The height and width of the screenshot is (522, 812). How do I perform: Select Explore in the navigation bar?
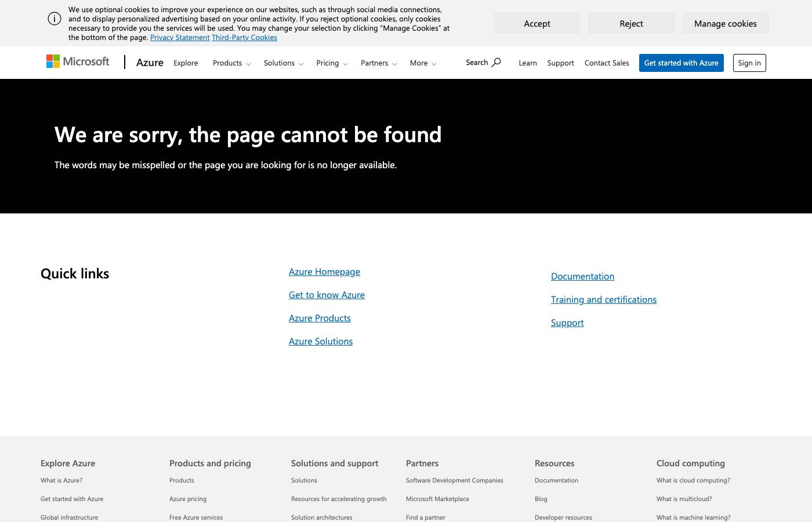click(x=186, y=63)
